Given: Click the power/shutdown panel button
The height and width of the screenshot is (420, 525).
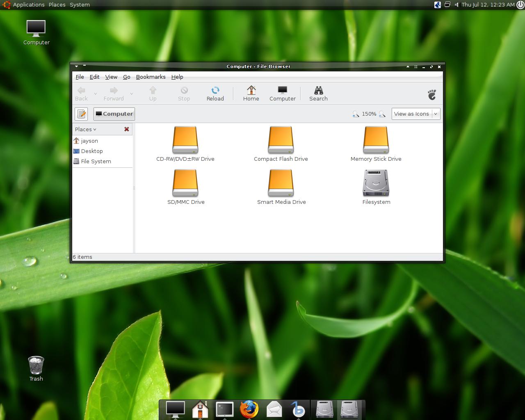Looking at the screenshot, I should 520,5.
